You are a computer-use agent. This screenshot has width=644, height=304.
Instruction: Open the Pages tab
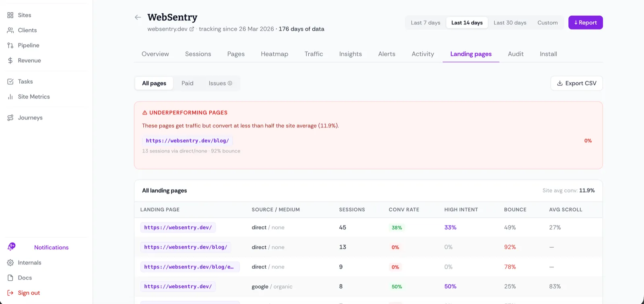click(x=236, y=54)
